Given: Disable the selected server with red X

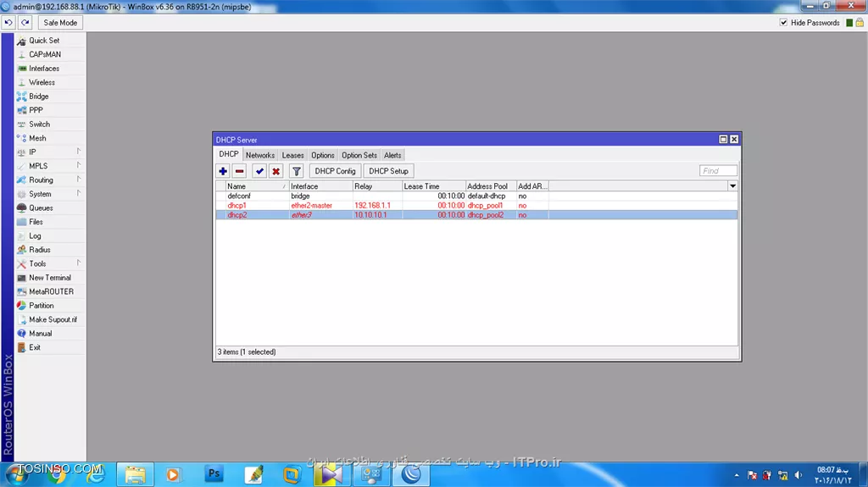Looking at the screenshot, I should point(275,171).
